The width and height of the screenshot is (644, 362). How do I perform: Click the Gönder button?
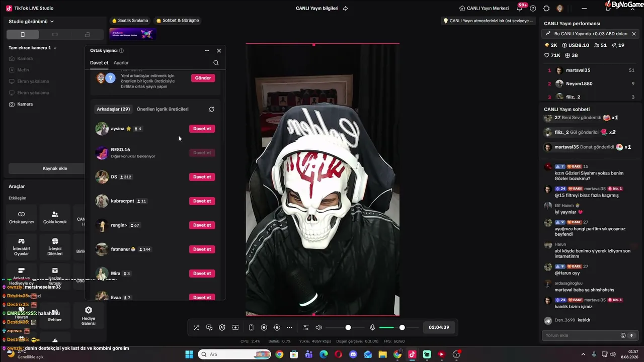pos(203,78)
